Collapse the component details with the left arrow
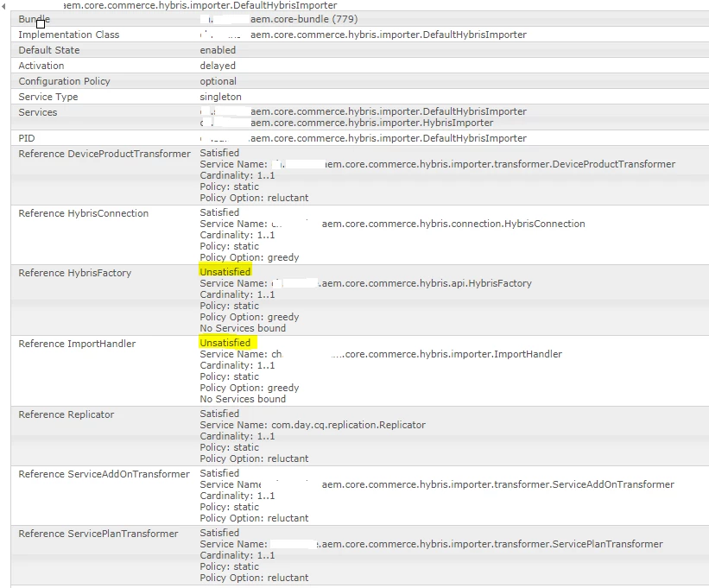Image resolution: width=709 pixels, height=588 pixels. pos(3,6)
